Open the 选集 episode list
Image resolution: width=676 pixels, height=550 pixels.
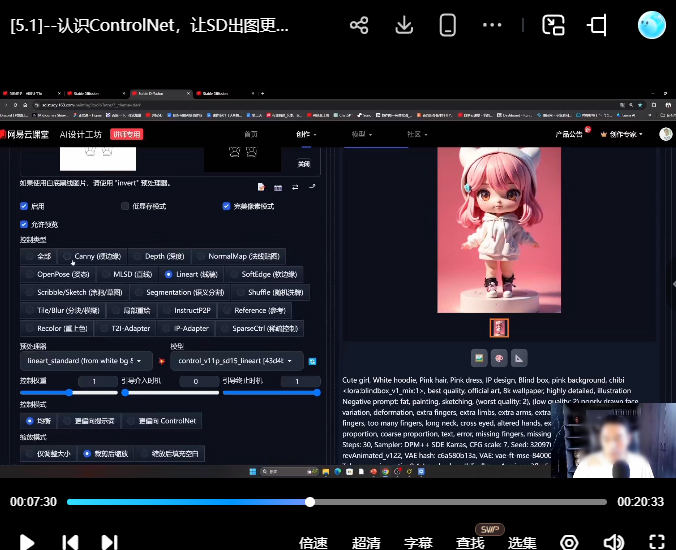522,542
